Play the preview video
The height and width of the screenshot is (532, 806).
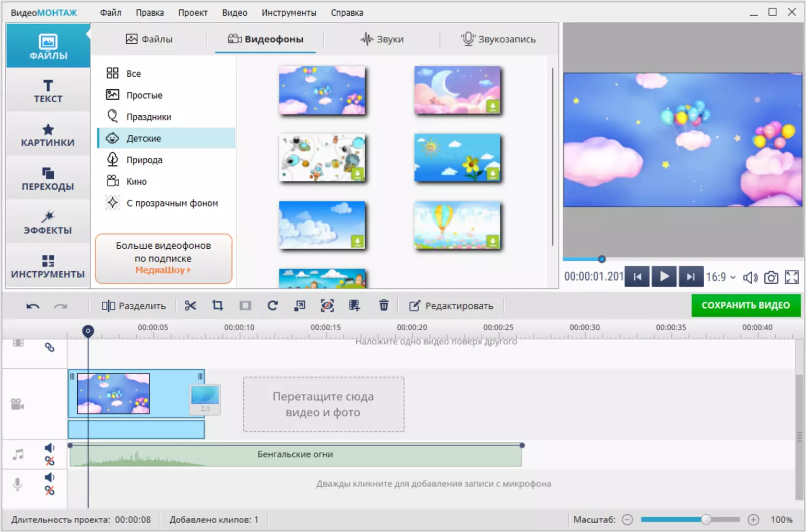[664, 276]
